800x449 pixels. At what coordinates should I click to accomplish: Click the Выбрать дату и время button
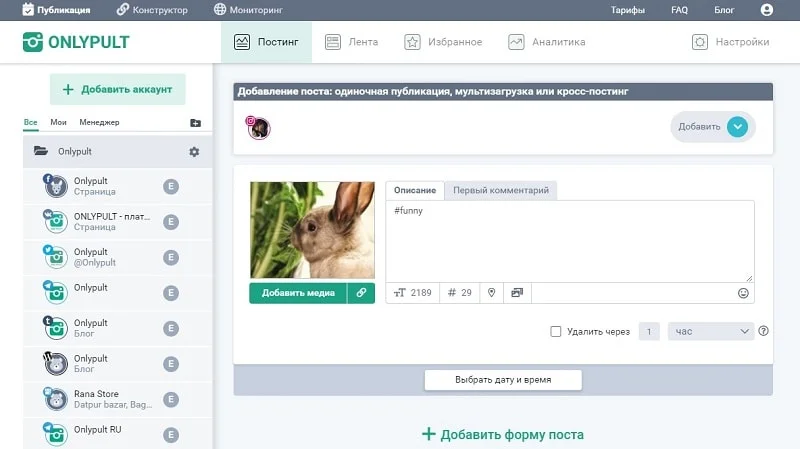(x=503, y=380)
